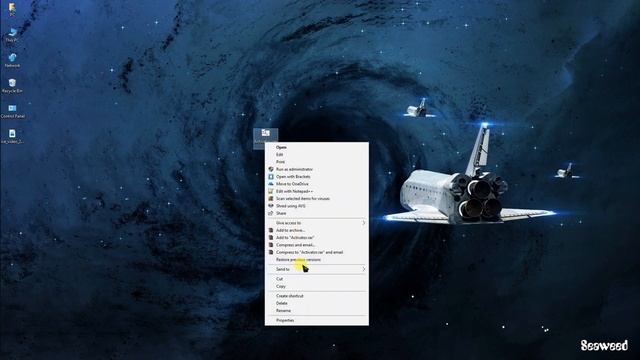Click the archive icon beside Add to archive

[271, 230]
